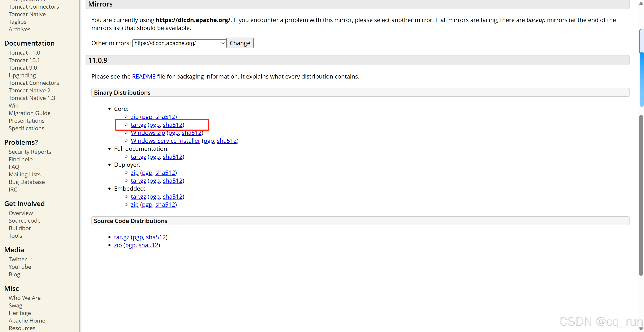This screenshot has height=332, width=644.
Task: Open Tomcat Connectors under Documentation
Action: (34, 83)
